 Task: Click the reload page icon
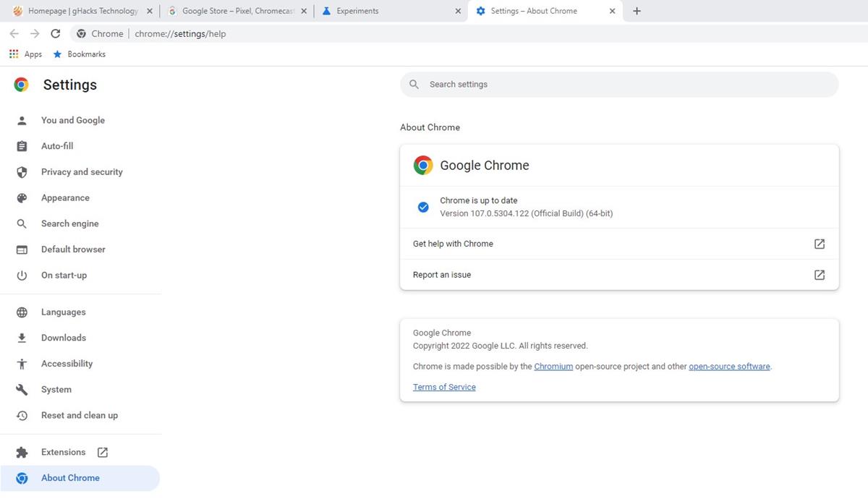click(56, 34)
